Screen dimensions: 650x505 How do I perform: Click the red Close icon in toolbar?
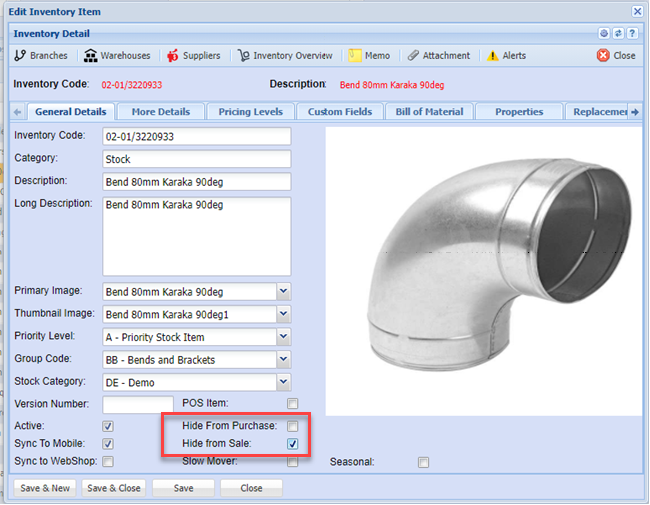click(603, 56)
